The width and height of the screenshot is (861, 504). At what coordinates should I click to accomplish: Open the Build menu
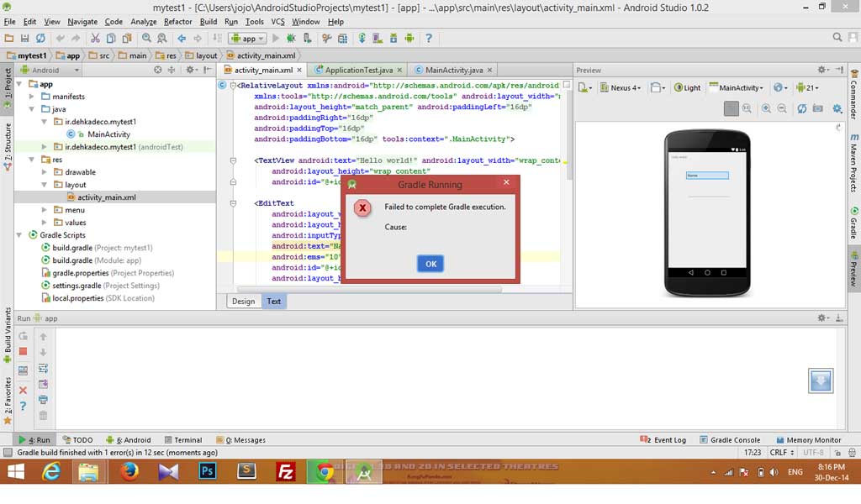coord(209,22)
